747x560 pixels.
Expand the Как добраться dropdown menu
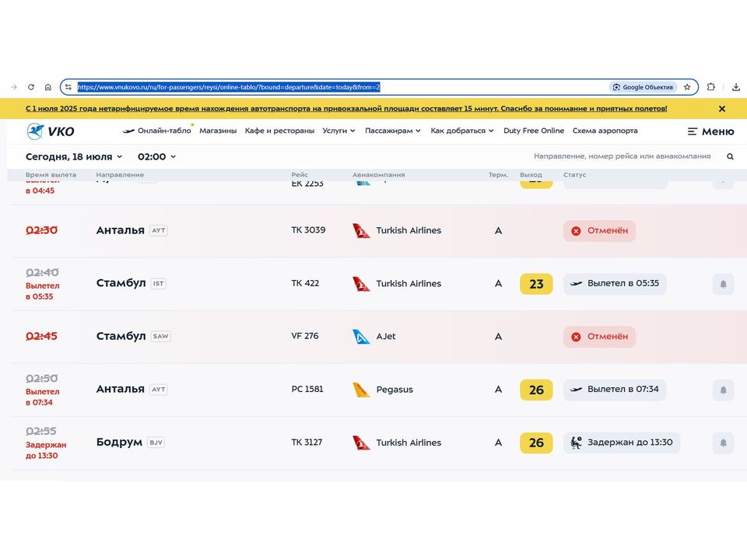(x=462, y=131)
